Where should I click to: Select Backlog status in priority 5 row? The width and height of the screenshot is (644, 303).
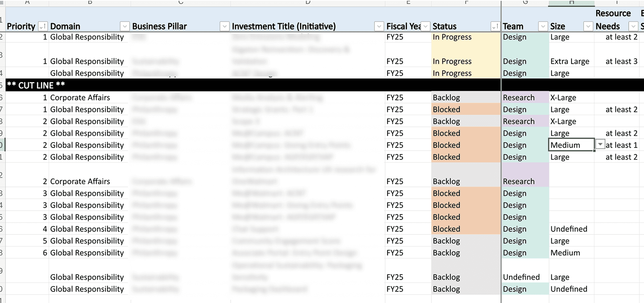[466, 241]
